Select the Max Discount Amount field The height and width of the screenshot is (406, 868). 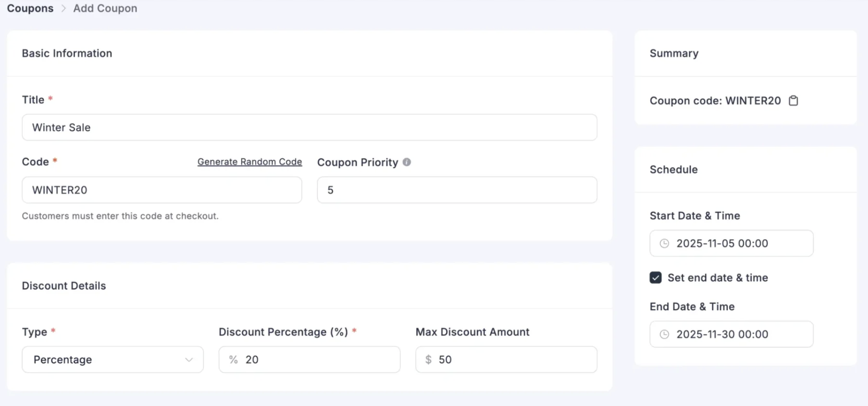pos(506,360)
